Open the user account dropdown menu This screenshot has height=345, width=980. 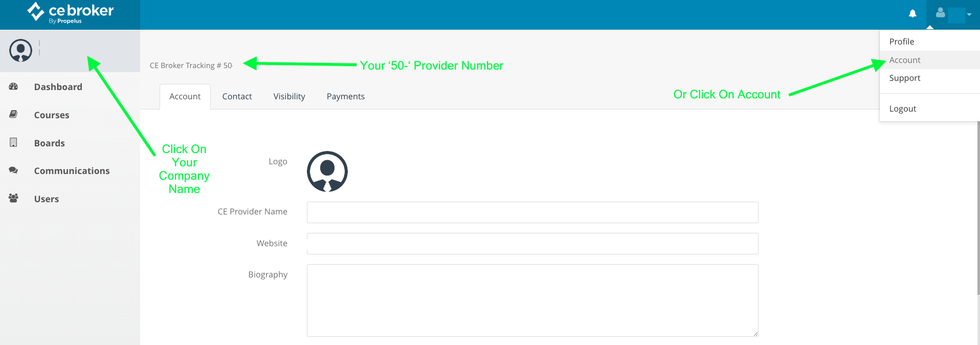pyautogui.click(x=953, y=14)
